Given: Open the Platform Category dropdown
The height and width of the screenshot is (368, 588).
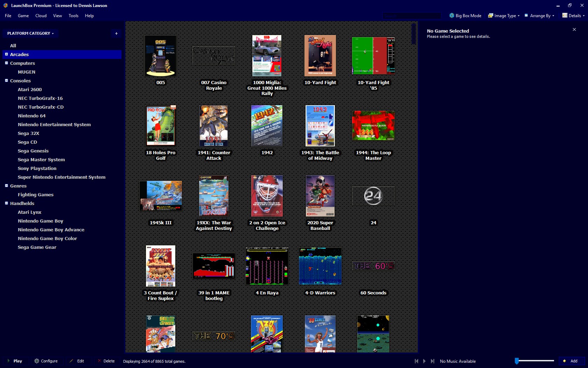Looking at the screenshot, I should [x=31, y=33].
